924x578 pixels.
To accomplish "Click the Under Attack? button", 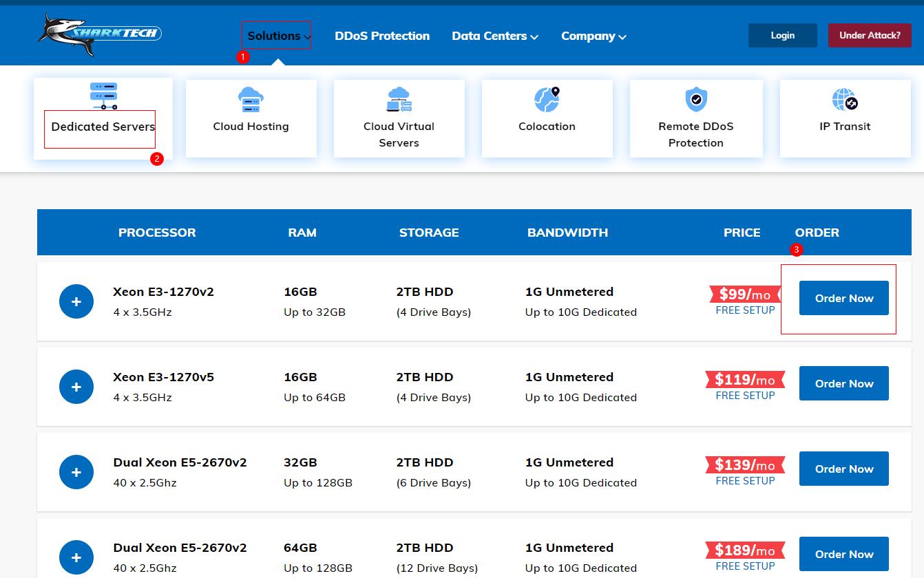I will 870,36.
